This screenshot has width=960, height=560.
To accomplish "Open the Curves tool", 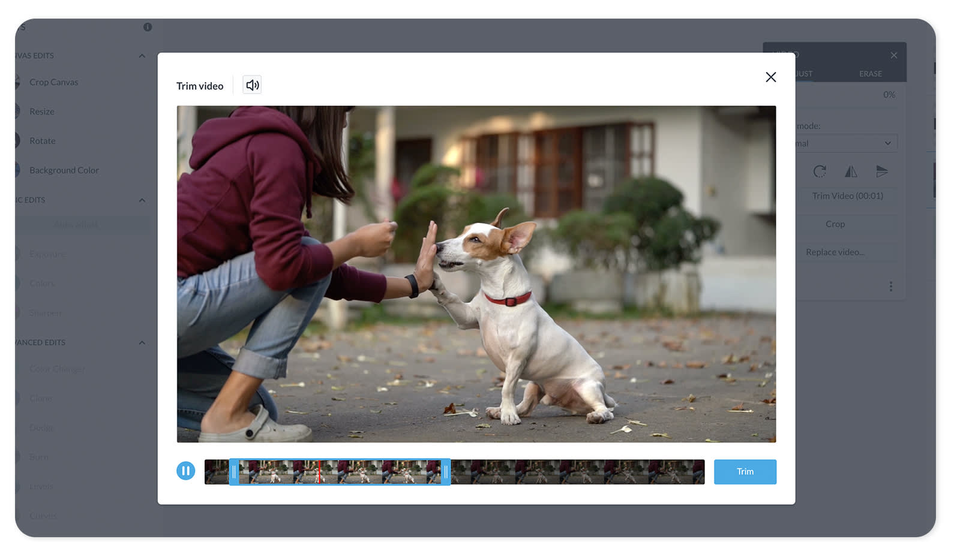I will coord(43,516).
